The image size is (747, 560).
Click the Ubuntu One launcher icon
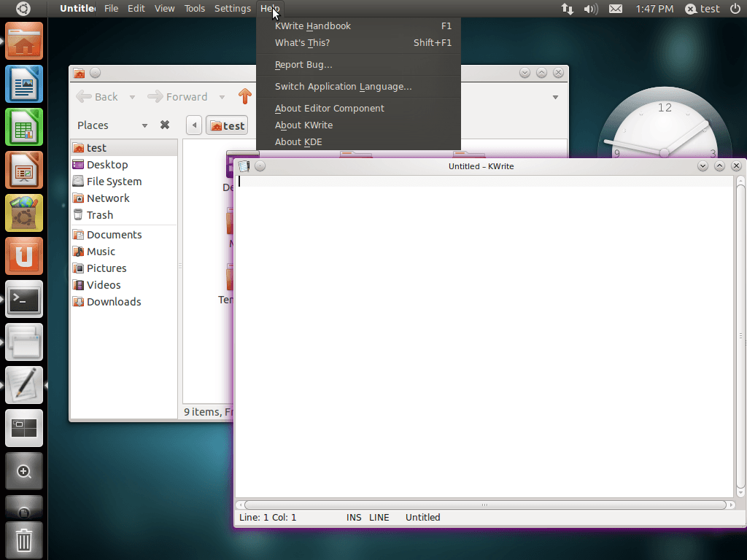24,256
